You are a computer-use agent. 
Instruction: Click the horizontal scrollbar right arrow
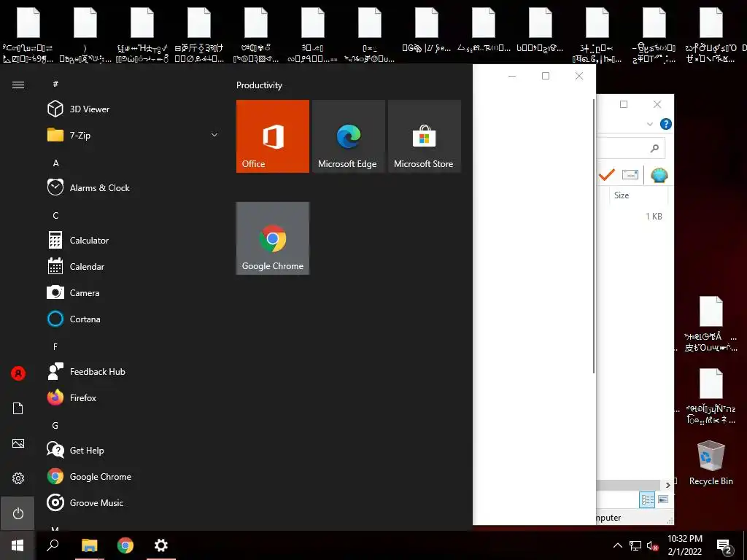(x=668, y=485)
